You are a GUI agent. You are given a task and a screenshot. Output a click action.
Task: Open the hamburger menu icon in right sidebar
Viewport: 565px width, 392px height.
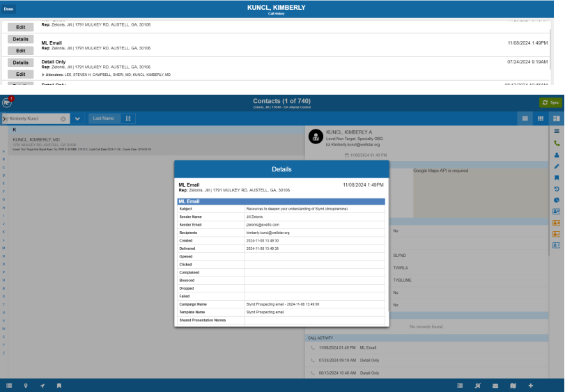tap(557, 131)
